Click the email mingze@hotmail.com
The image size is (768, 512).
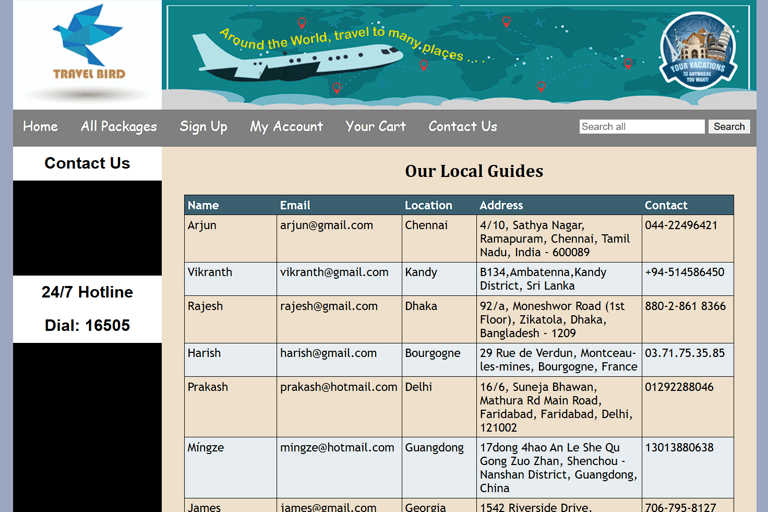click(337, 448)
